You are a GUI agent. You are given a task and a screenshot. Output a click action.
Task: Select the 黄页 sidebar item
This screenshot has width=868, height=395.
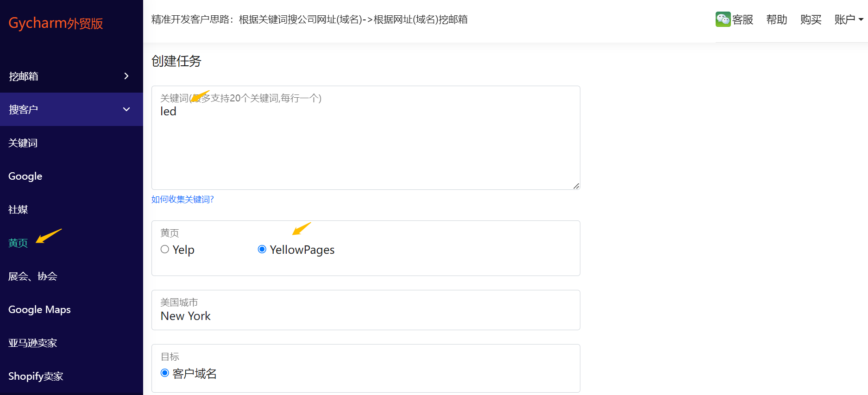(18, 243)
